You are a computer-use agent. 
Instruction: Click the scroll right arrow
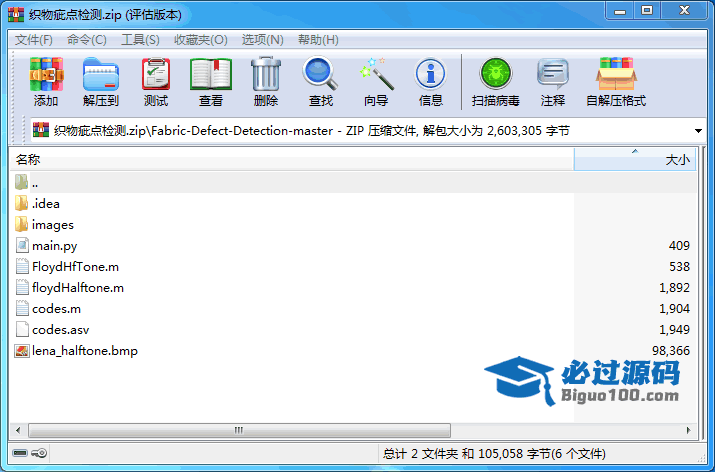pos(689,430)
